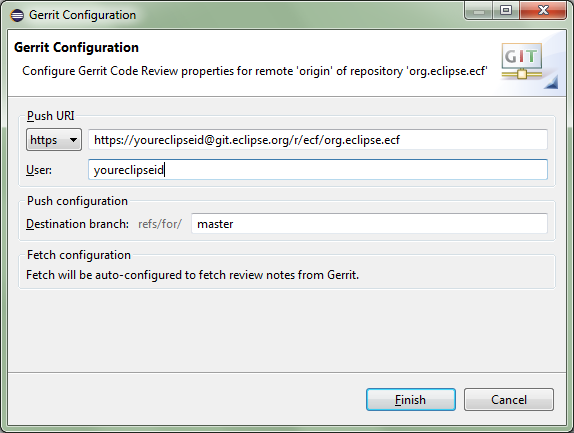Click the Fetch auto-configured description text
The image size is (574, 433).
pos(193,275)
